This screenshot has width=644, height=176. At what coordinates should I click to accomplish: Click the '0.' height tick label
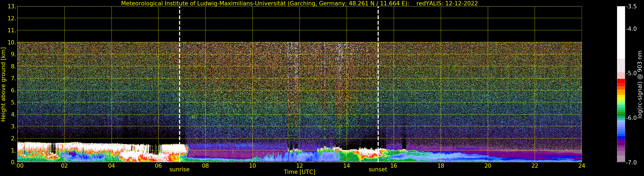click(13, 162)
